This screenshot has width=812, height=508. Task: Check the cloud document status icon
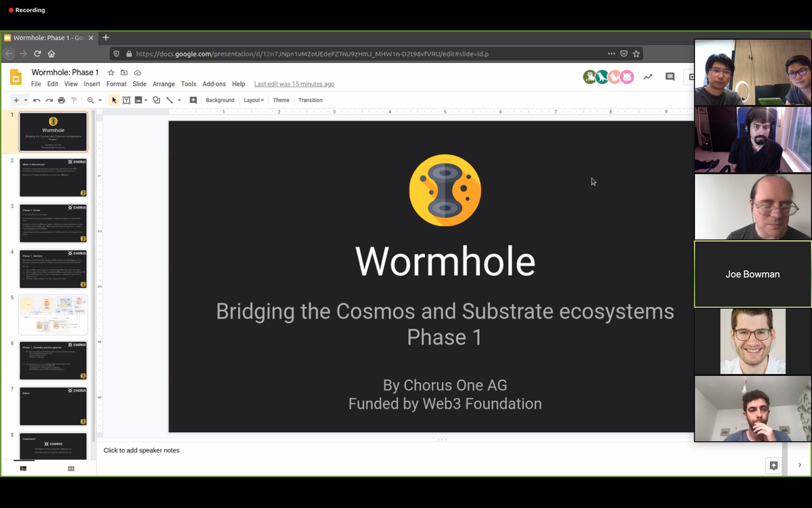[x=137, y=72]
